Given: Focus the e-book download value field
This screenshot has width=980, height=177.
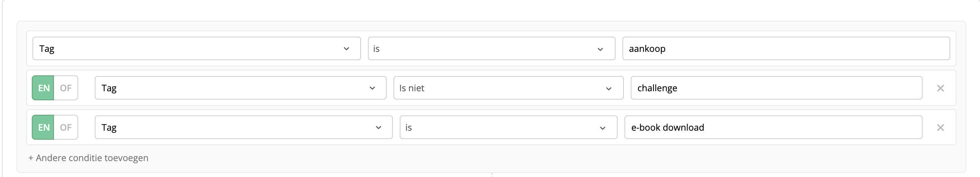Looking at the screenshot, I should [x=773, y=127].
